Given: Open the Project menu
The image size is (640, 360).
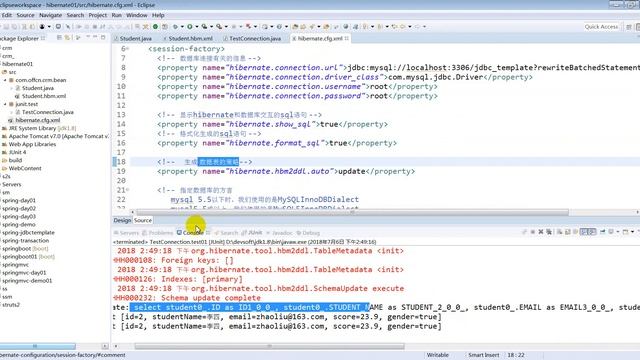Looking at the screenshot, I should click(x=98, y=15).
